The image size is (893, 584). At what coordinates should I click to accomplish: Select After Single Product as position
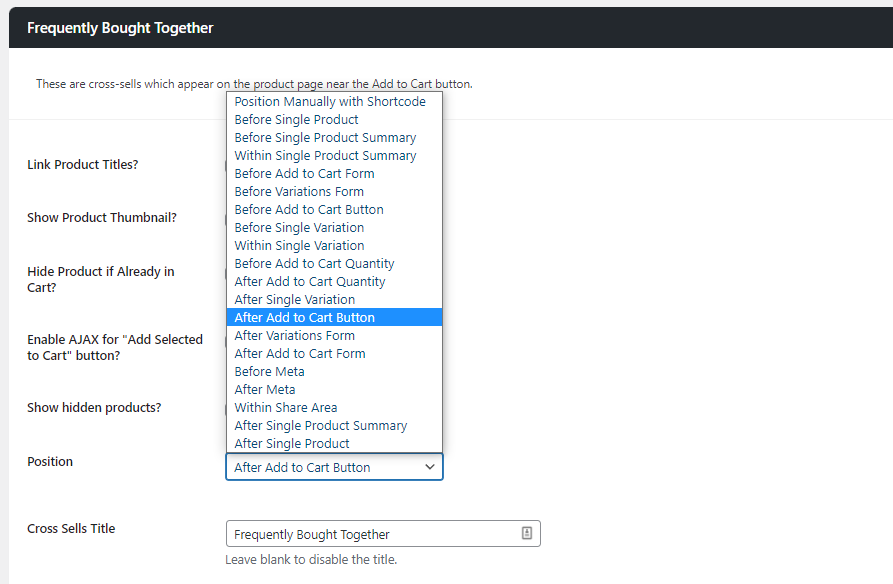[x=290, y=443]
